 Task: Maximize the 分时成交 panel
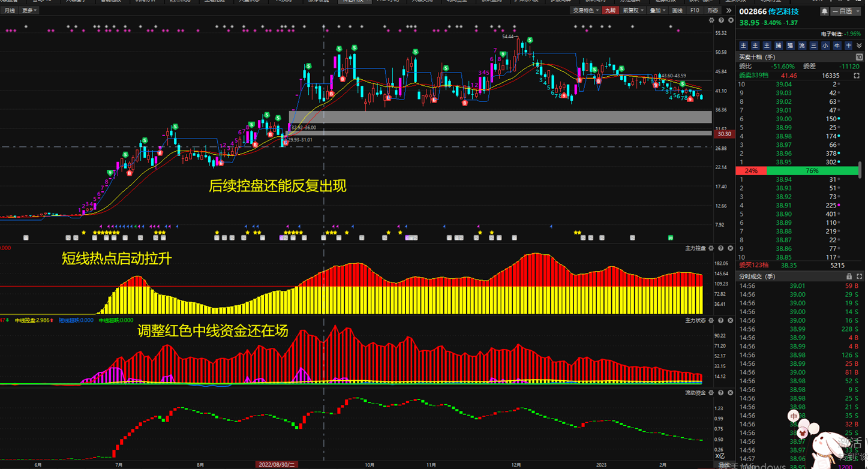(858, 276)
